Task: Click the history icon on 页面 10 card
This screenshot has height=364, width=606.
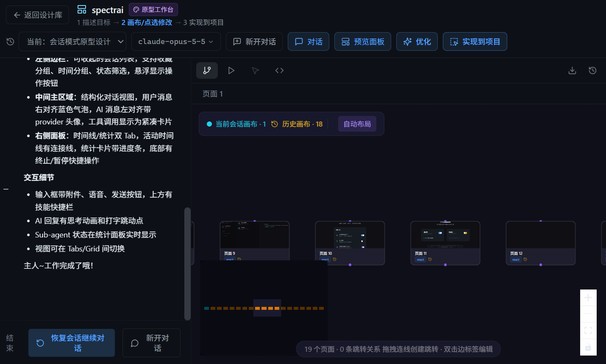Action: tap(334, 259)
